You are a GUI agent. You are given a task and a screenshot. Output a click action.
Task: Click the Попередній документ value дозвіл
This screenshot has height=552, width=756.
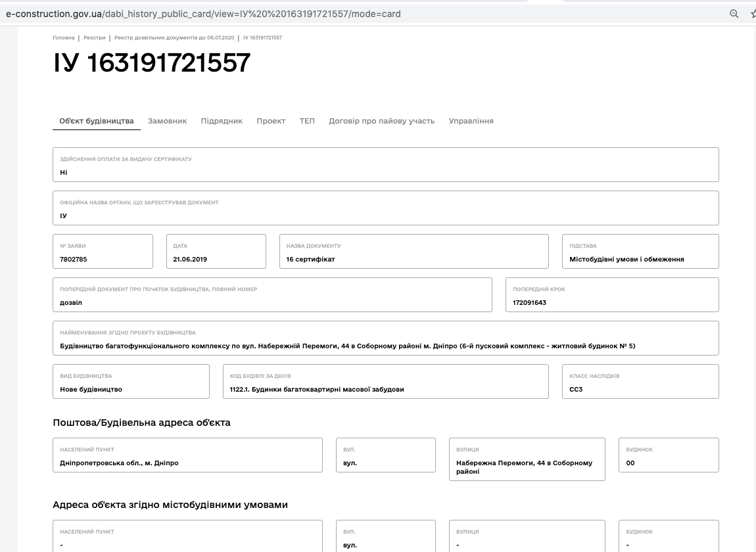(x=71, y=303)
